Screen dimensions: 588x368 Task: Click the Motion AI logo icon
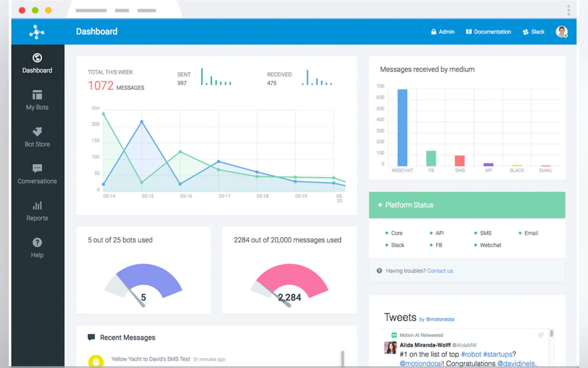pyautogui.click(x=37, y=32)
